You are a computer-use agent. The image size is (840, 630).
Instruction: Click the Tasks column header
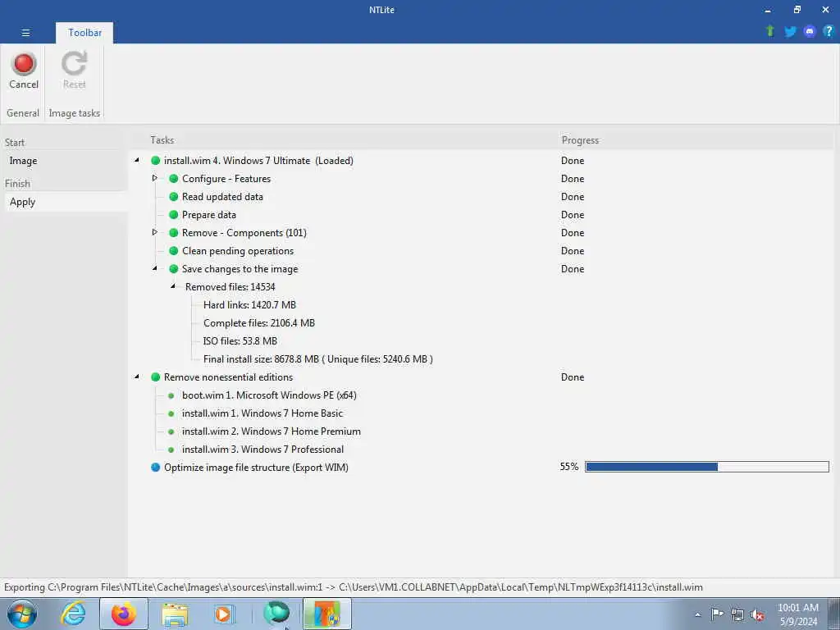pyautogui.click(x=162, y=139)
